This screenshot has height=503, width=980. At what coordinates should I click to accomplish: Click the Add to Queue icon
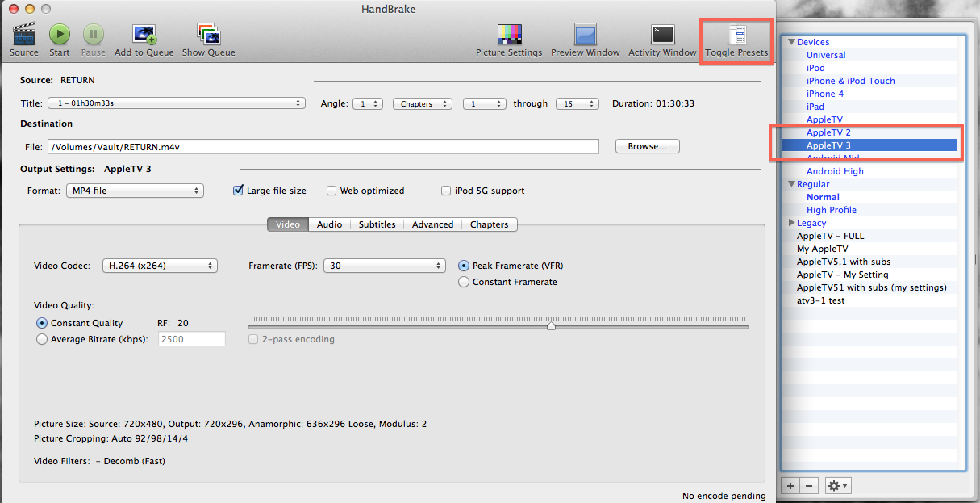[146, 35]
